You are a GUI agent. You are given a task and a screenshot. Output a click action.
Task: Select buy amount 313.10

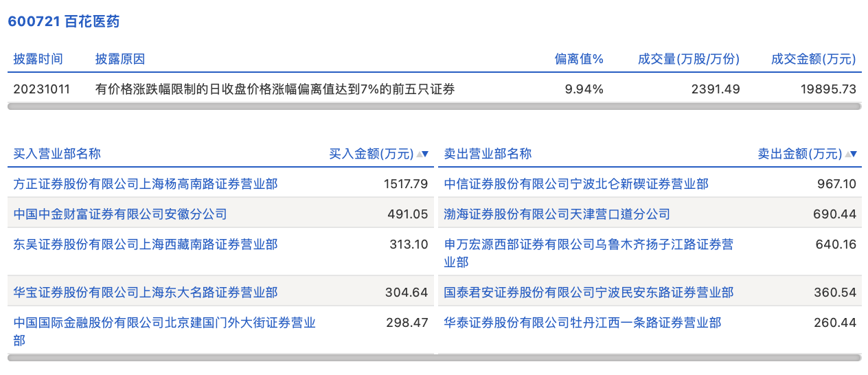[408, 245]
